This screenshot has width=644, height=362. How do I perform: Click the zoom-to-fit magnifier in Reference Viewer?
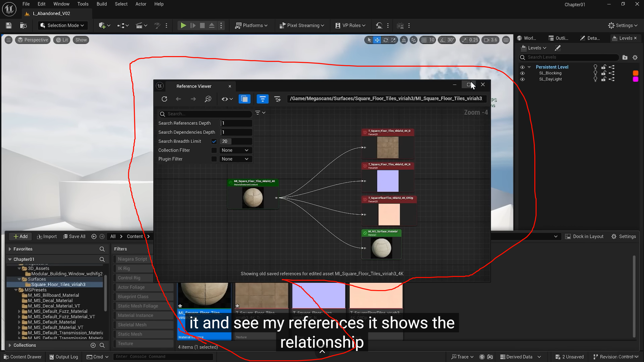[x=208, y=99]
